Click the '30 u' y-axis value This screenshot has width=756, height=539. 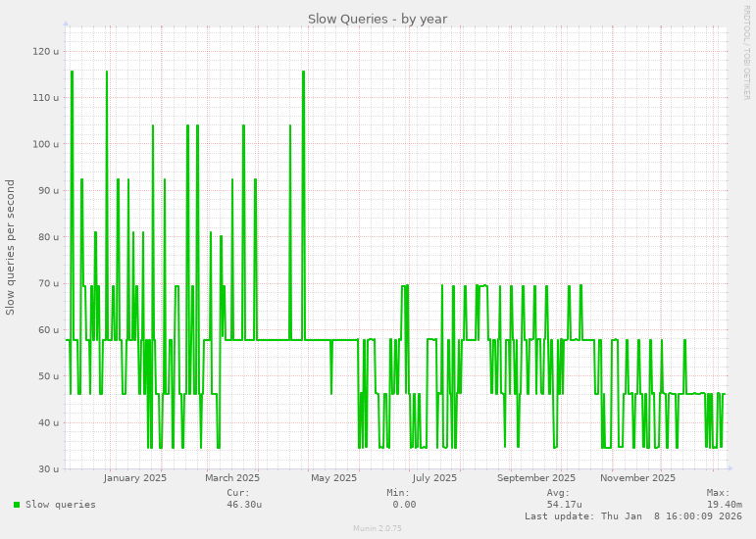point(49,469)
